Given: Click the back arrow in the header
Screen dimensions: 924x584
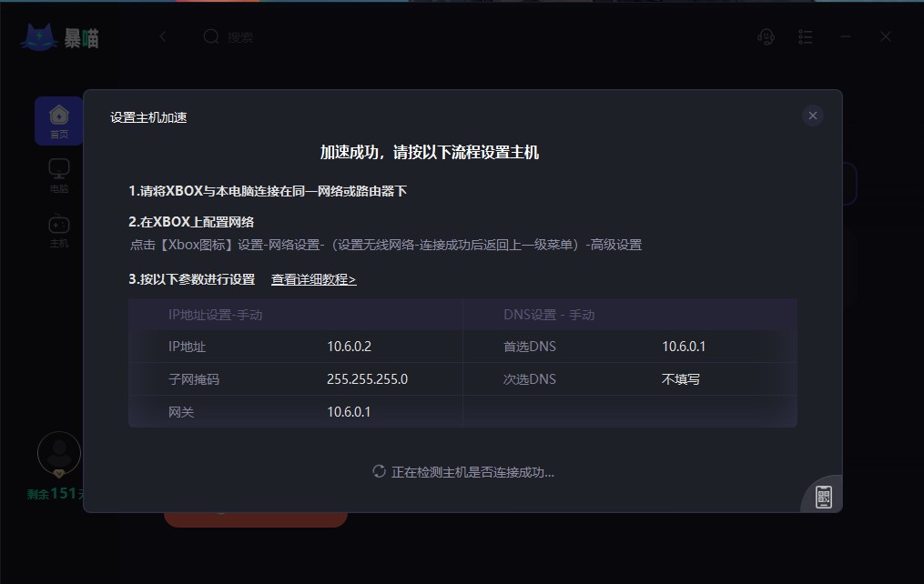Looking at the screenshot, I should click(x=163, y=36).
